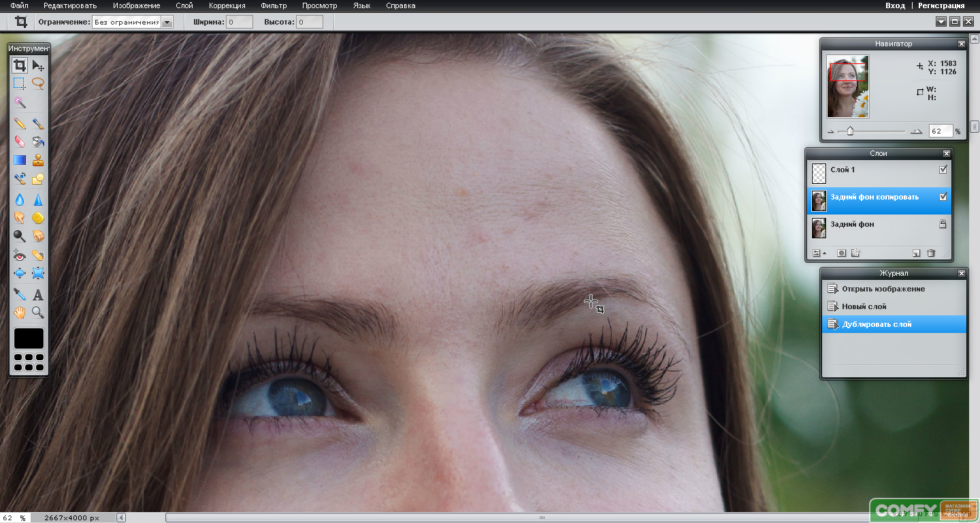Click the lock icon on Задний фон layer
The height and width of the screenshot is (523, 980).
click(x=943, y=224)
